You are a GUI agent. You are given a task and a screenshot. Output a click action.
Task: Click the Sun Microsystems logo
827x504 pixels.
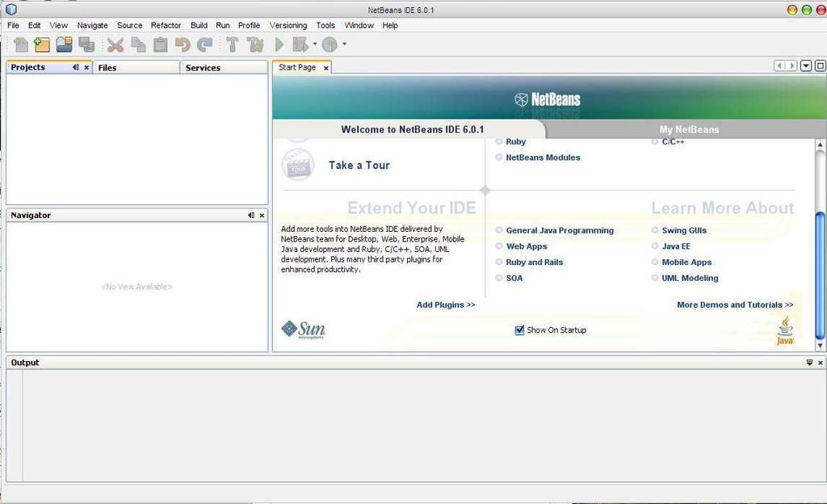pos(304,330)
